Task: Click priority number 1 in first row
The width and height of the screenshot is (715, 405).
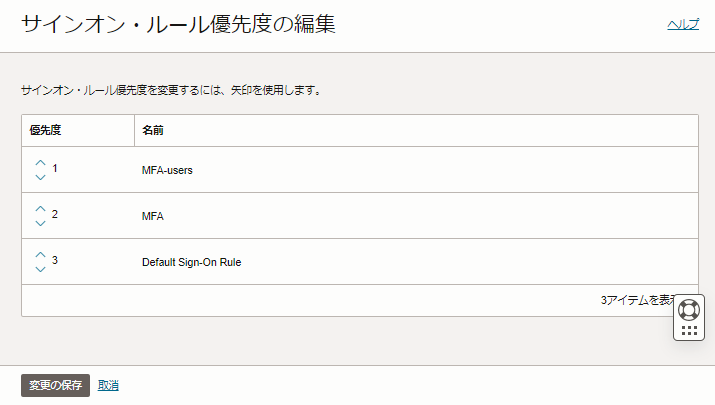Action: [x=55, y=168]
